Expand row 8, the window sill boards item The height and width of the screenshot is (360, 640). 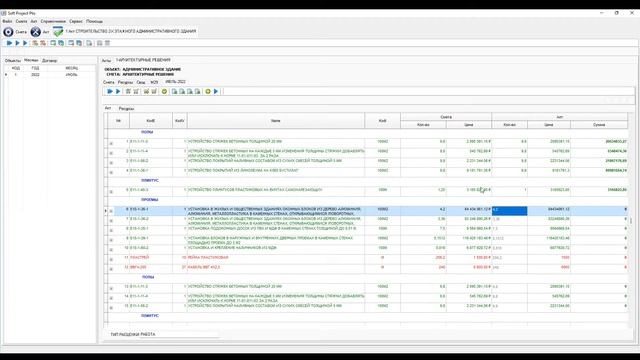pos(111,230)
